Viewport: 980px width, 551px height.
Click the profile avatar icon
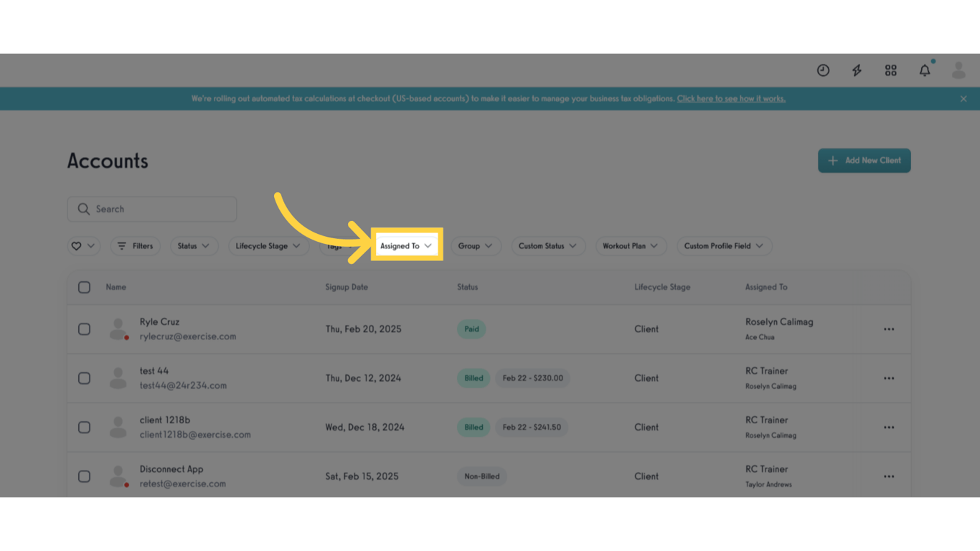point(958,70)
